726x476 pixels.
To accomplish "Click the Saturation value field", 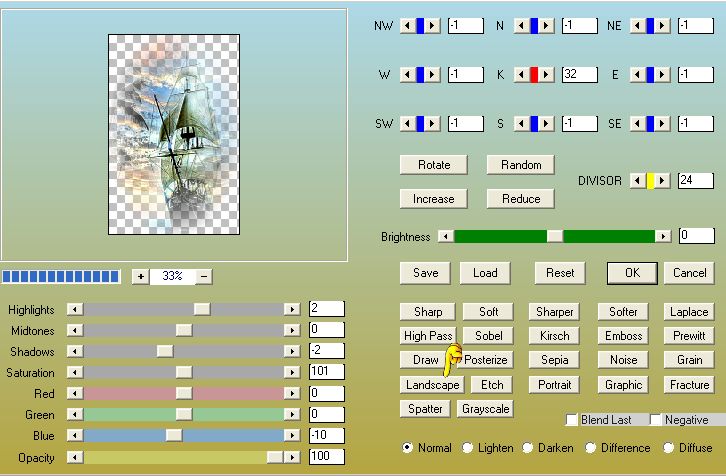I will tap(326, 371).
